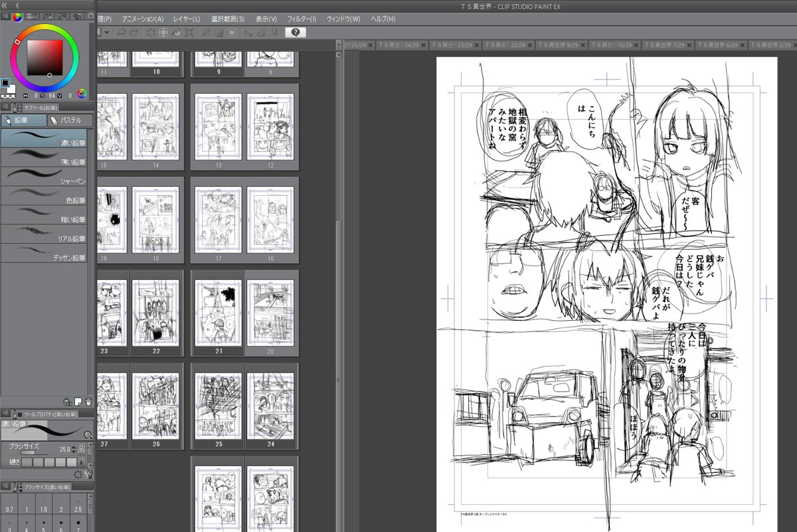Adjust the brush size slider
This screenshot has height=532, width=797.
pyautogui.click(x=34, y=452)
